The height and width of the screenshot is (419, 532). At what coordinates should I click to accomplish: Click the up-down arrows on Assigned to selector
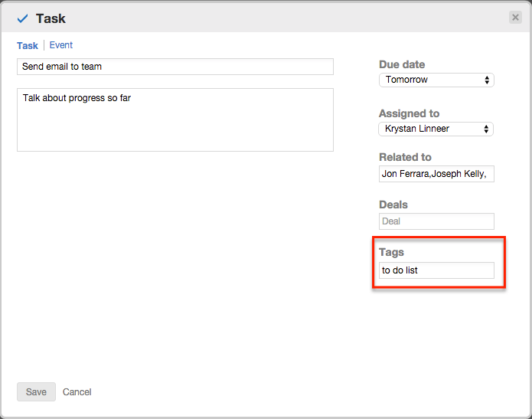(487, 129)
